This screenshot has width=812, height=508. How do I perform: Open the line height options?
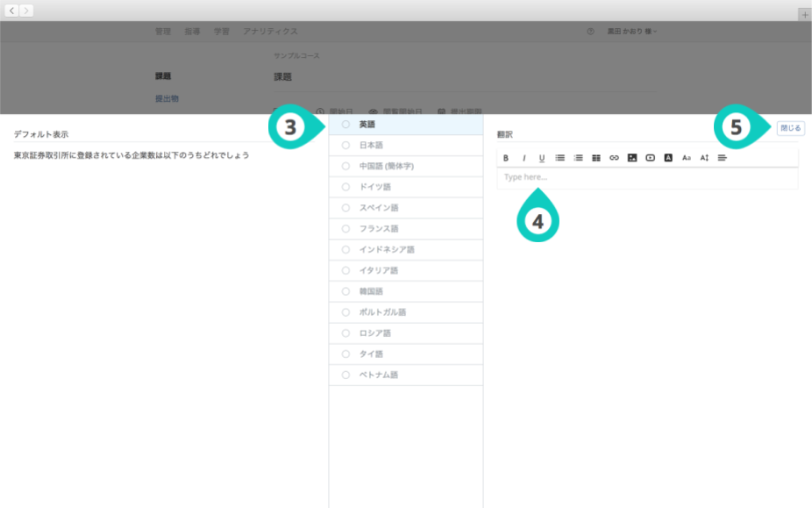[704, 158]
